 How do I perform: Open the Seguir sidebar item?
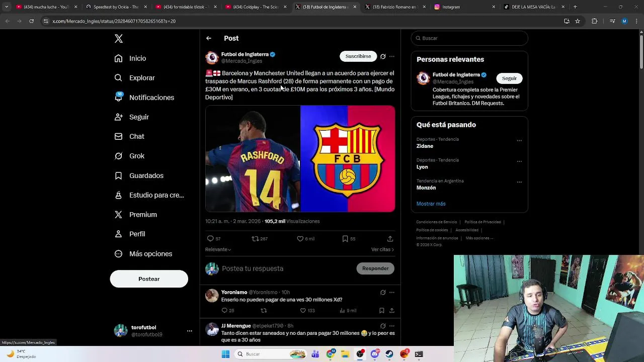pyautogui.click(x=131, y=117)
